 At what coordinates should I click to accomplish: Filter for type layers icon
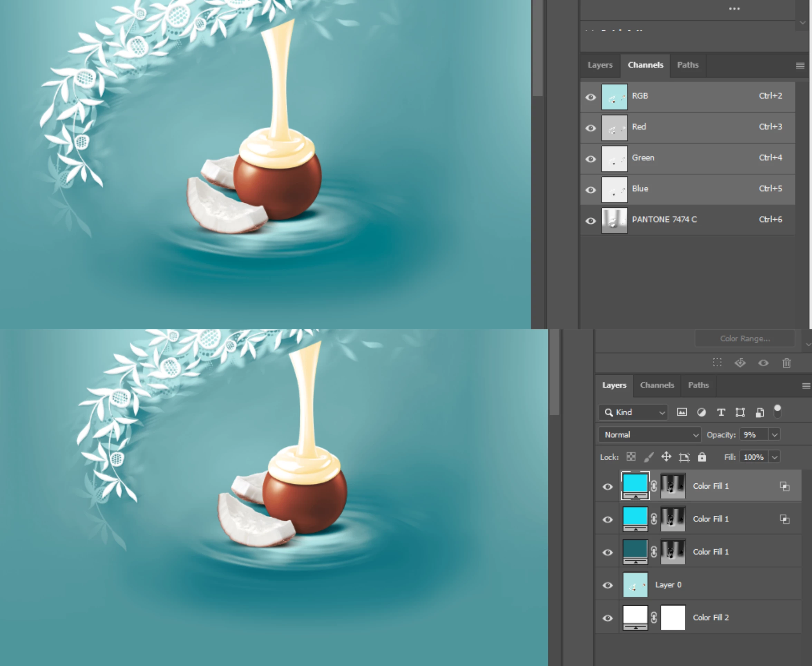pos(721,412)
